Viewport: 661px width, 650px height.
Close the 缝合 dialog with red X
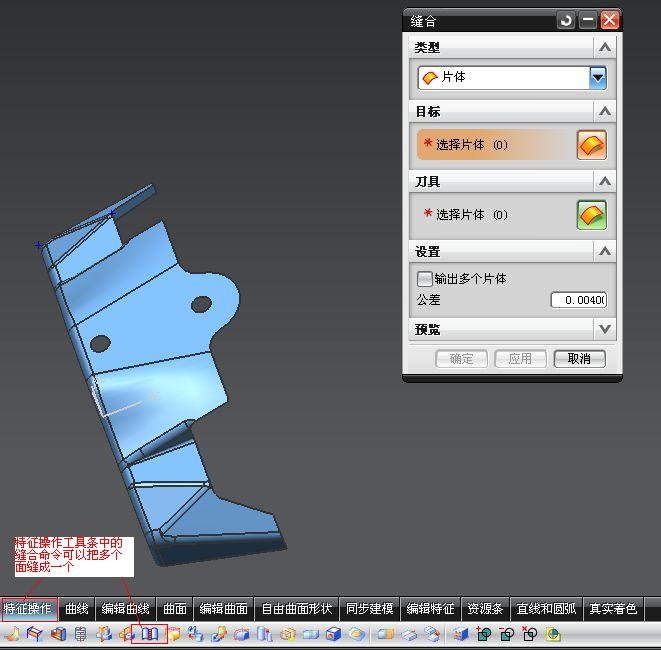(610, 20)
